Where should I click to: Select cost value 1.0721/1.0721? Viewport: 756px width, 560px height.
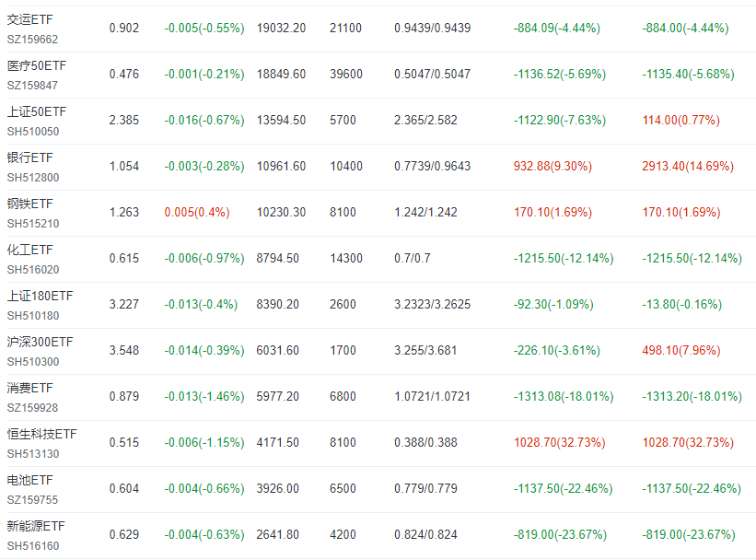click(433, 396)
